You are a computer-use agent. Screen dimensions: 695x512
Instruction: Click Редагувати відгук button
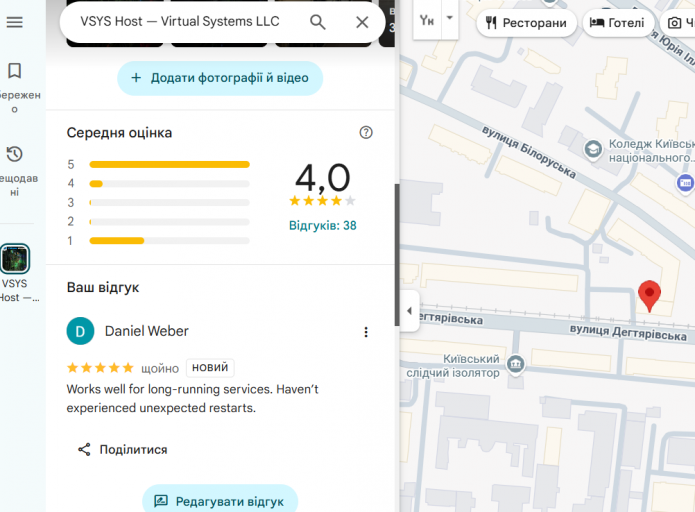click(220, 501)
